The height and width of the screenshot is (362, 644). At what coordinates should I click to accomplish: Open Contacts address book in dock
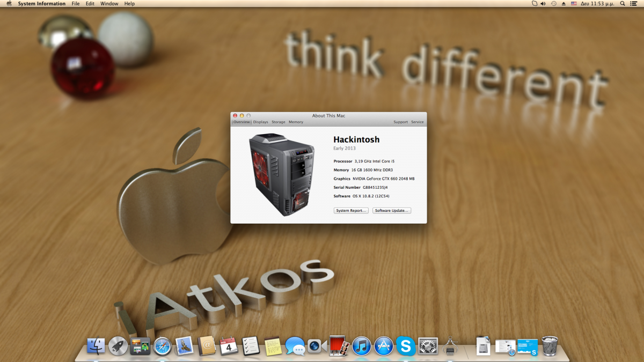[x=207, y=346]
